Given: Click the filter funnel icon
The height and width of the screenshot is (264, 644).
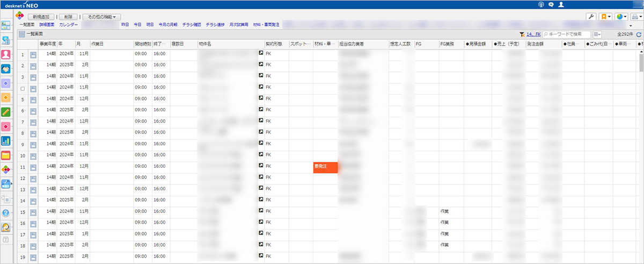Looking at the screenshot, I should [522, 34].
